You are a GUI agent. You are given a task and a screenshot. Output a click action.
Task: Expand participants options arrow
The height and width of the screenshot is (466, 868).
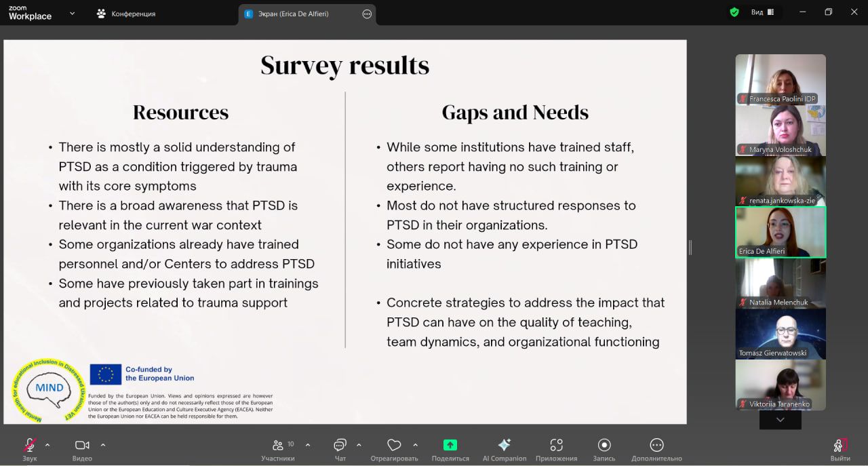point(308,445)
